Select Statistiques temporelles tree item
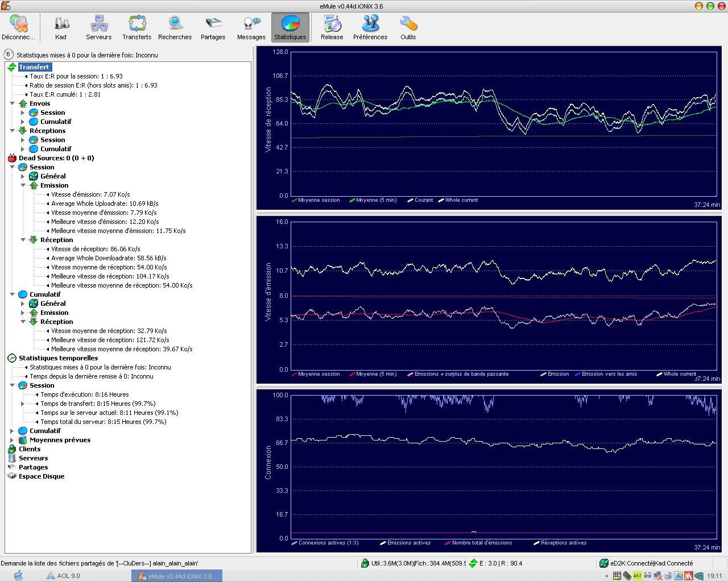 click(x=58, y=358)
